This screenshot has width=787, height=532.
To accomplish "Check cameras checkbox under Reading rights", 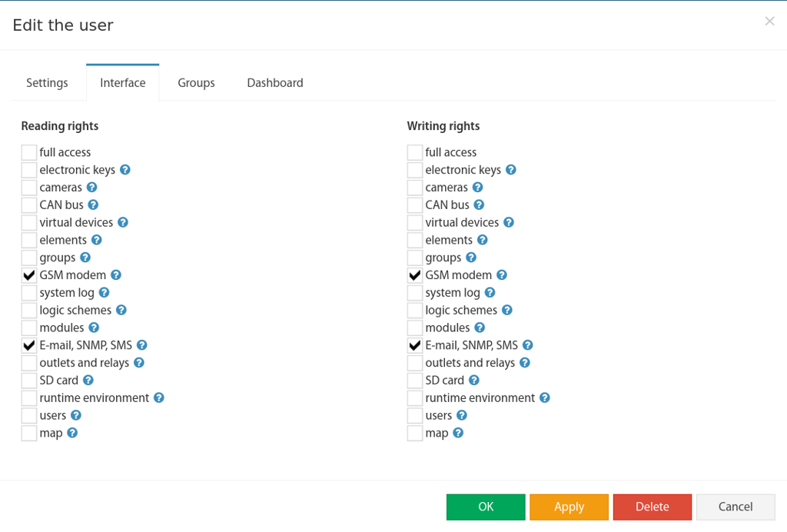I will click(x=29, y=188).
